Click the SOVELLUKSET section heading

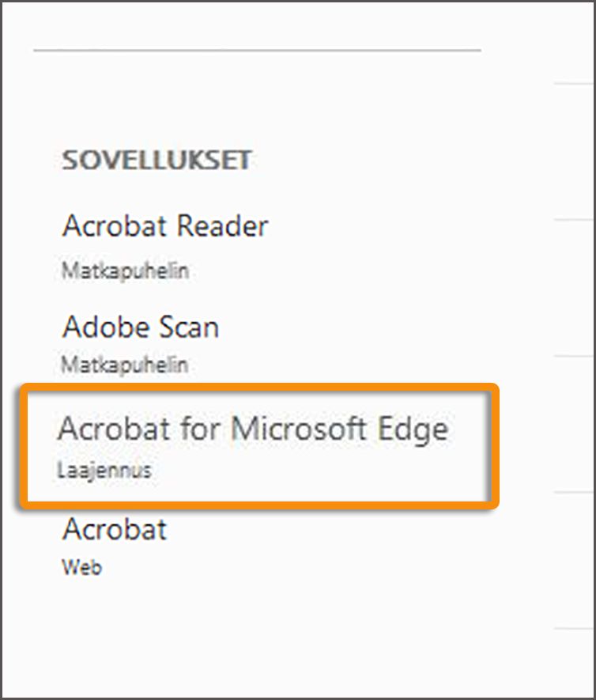(157, 161)
